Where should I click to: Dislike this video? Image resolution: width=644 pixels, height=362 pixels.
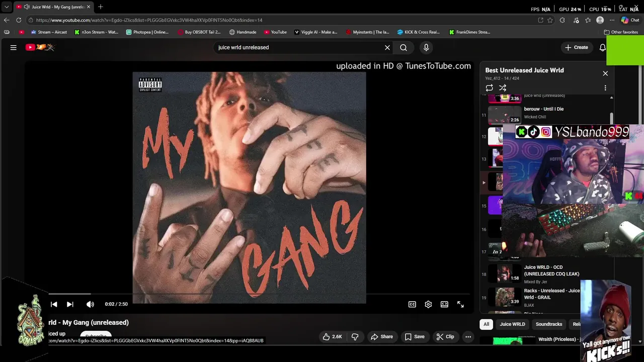tap(355, 337)
